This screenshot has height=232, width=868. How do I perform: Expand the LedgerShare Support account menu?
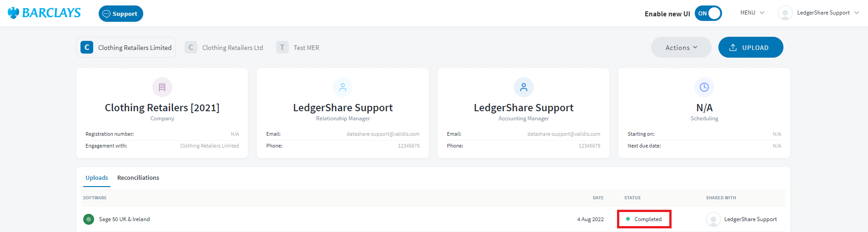click(828, 13)
